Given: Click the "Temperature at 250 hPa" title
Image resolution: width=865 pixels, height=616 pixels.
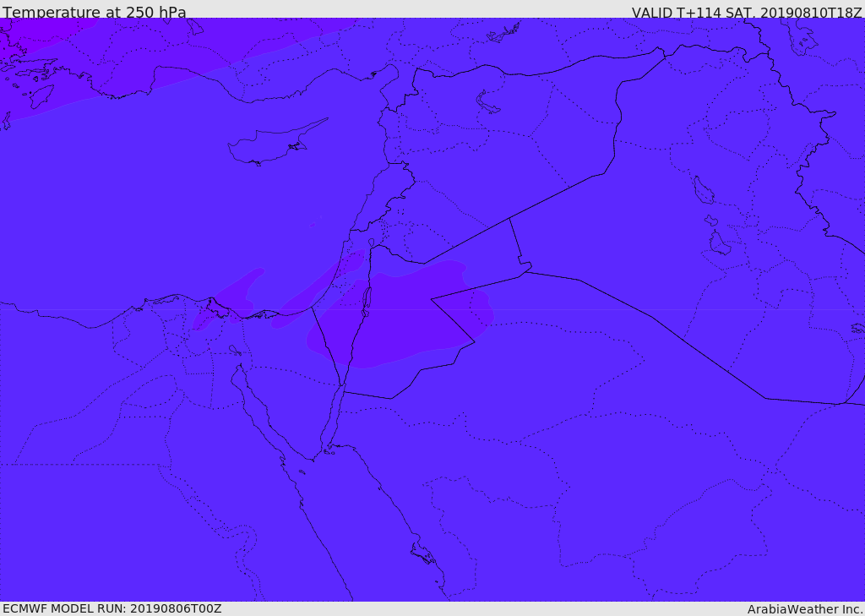Looking at the screenshot, I should coord(95,13).
